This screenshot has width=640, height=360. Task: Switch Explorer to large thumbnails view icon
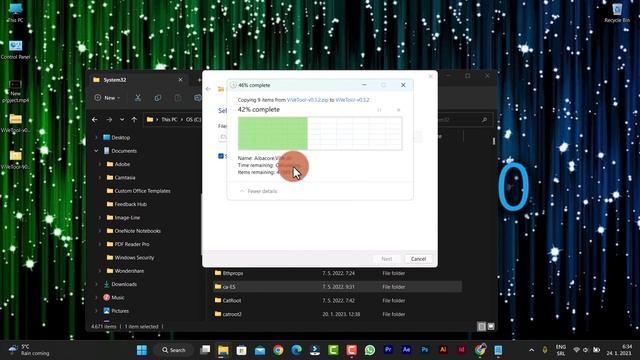(491, 326)
